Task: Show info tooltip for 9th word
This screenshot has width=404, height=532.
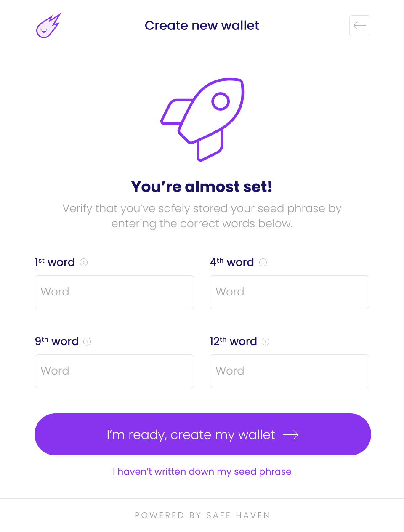Action: point(87,341)
